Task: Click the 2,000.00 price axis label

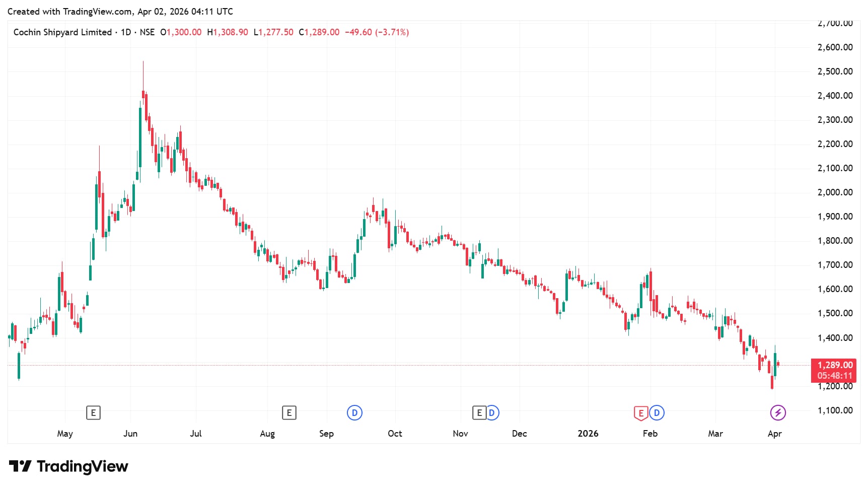Action: (x=835, y=192)
